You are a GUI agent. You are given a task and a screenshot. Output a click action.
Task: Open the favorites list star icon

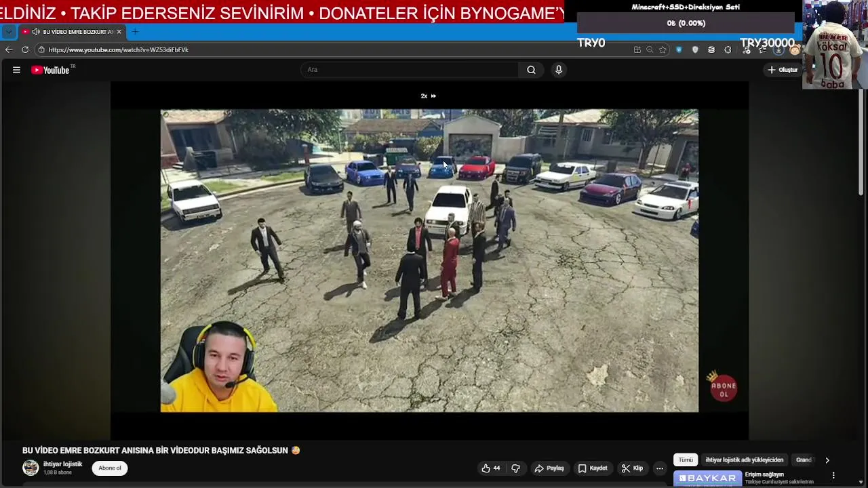coord(763,50)
